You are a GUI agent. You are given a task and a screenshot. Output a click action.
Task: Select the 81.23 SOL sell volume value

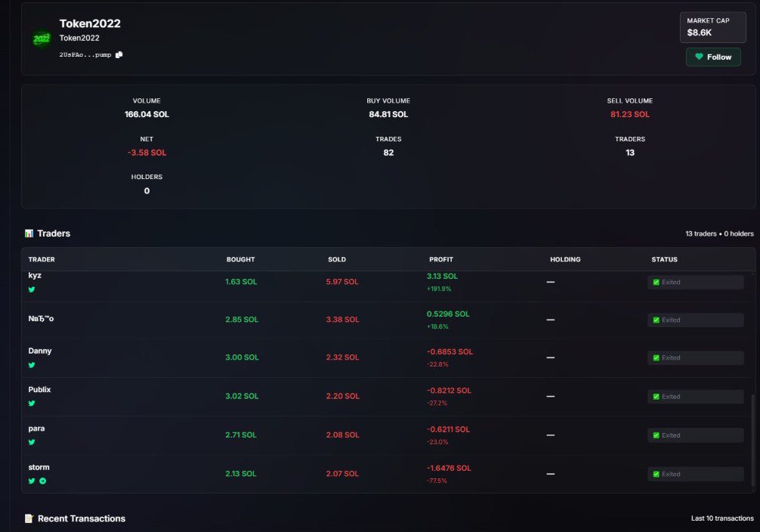(629, 114)
